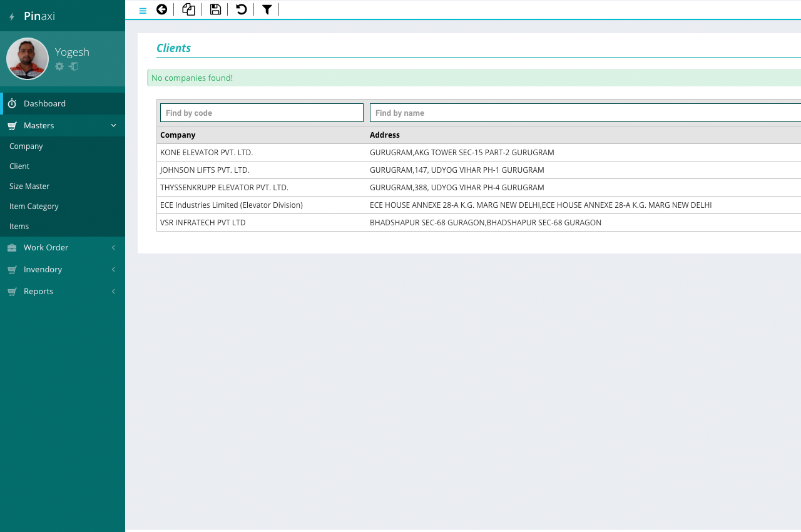Click the Yogesh username text
The height and width of the screenshot is (532, 801).
(x=72, y=52)
